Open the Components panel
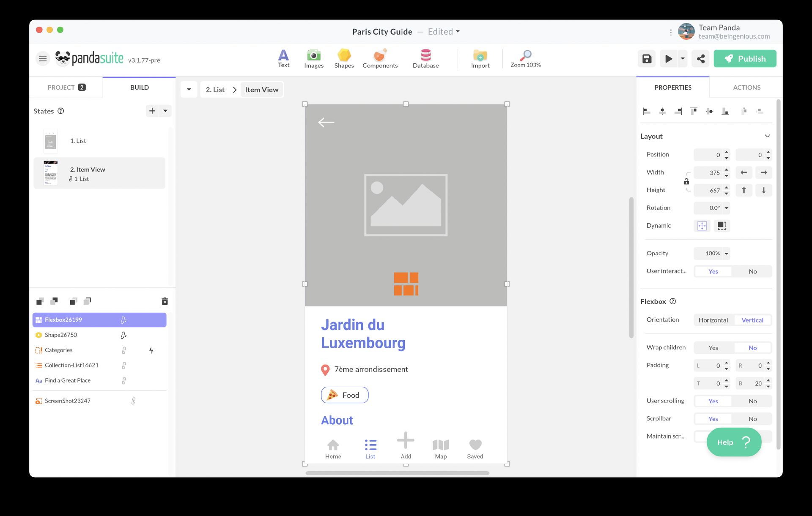The height and width of the screenshot is (516, 812). [380, 58]
